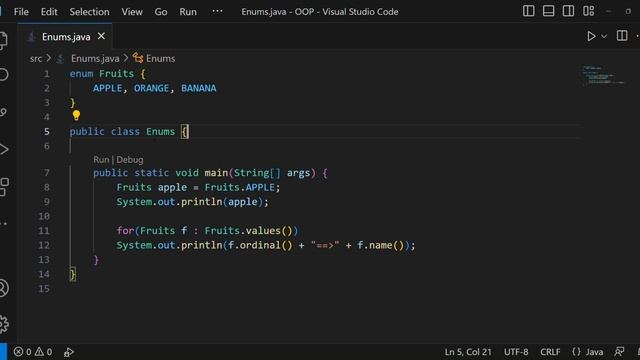640x360 pixels.
Task: Click the main method name
Action: click(216, 173)
